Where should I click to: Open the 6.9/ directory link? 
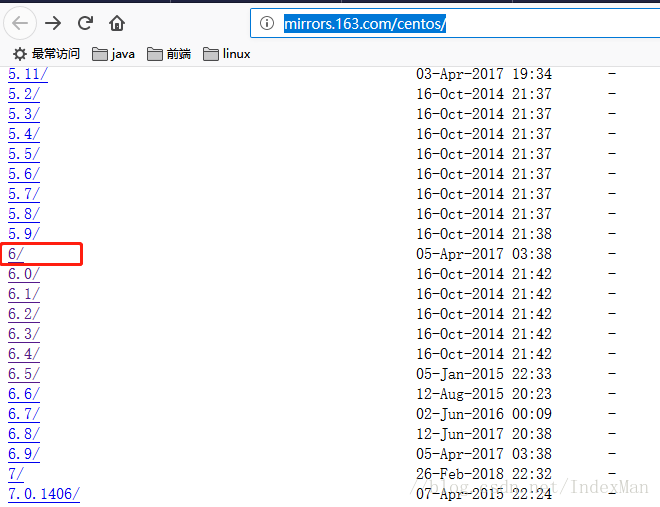(x=24, y=454)
